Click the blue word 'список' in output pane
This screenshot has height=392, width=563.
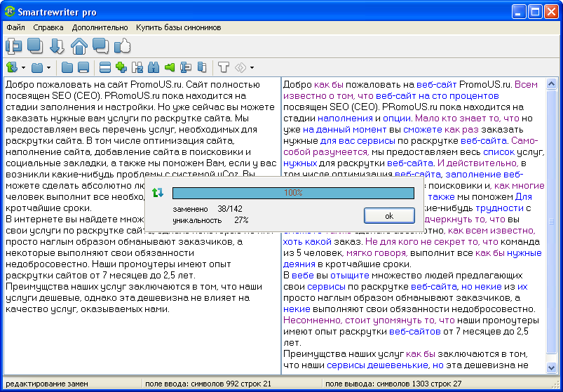(x=499, y=152)
